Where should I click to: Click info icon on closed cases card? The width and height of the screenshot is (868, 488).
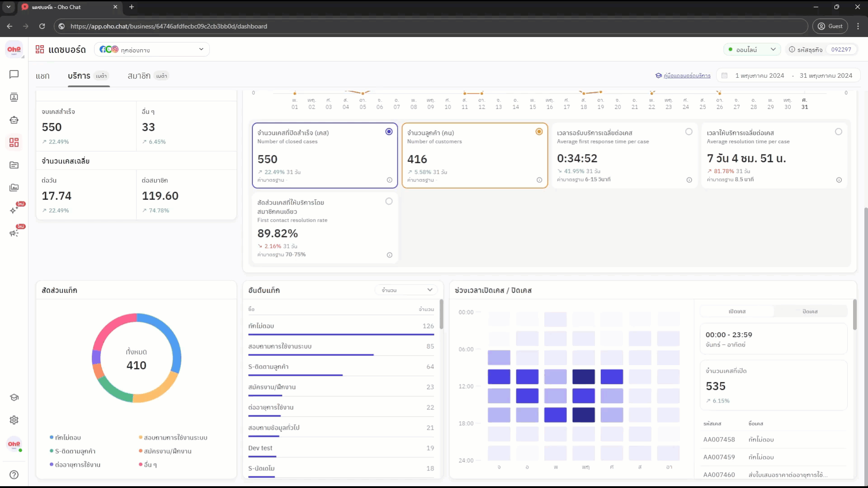[389, 180]
